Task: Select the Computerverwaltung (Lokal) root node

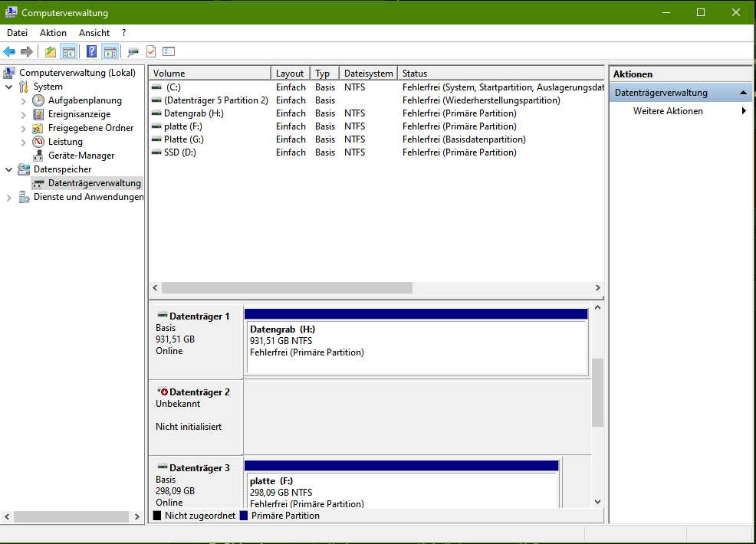Action: click(x=77, y=73)
